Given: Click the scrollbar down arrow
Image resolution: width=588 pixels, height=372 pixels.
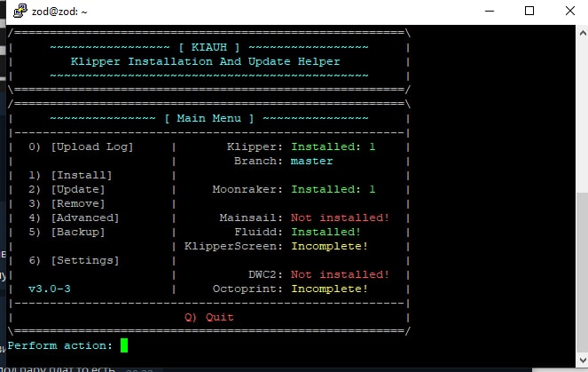Looking at the screenshot, I should tap(583, 360).
